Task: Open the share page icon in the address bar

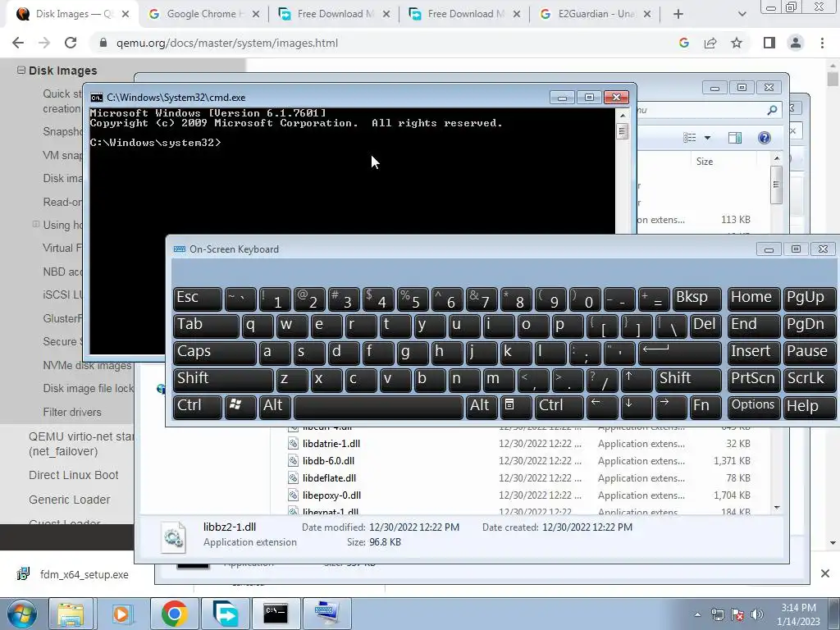Action: tap(710, 43)
